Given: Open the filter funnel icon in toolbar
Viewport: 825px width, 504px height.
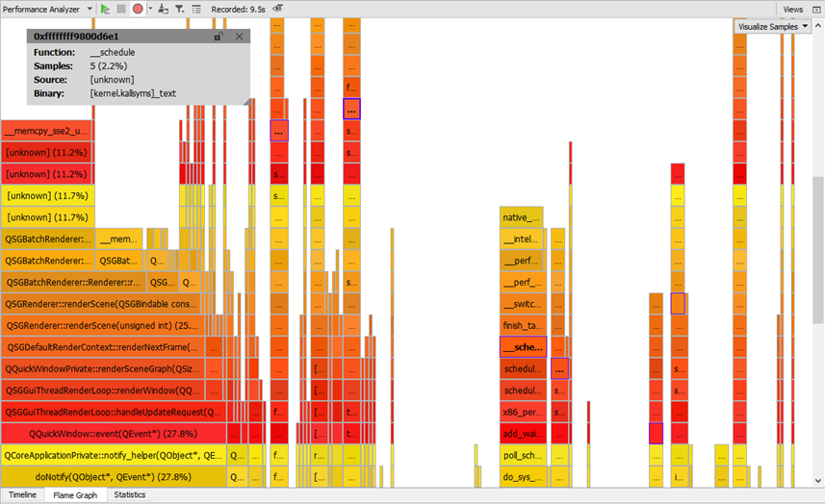Looking at the screenshot, I should (x=179, y=9).
